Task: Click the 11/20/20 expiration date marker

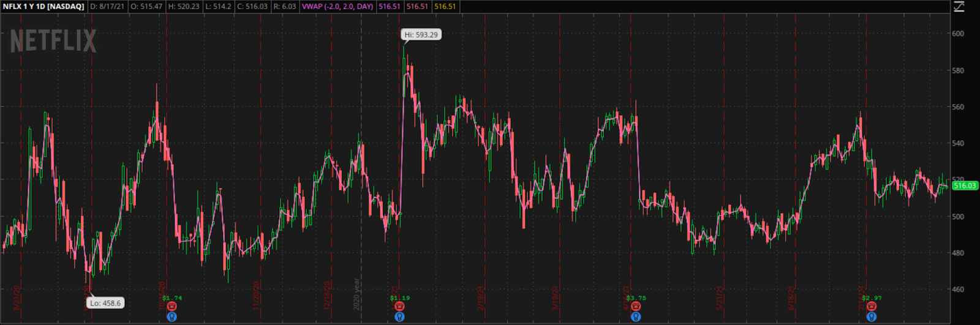Action: 257,296
